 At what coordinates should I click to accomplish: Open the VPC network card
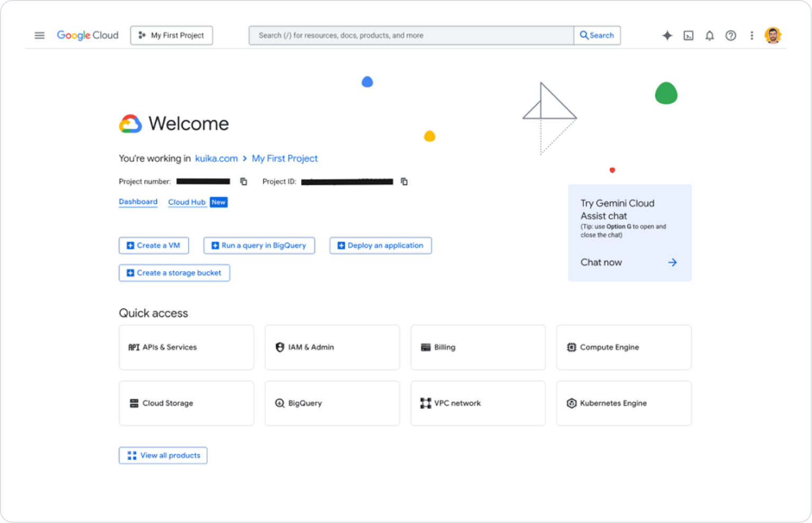tap(478, 403)
